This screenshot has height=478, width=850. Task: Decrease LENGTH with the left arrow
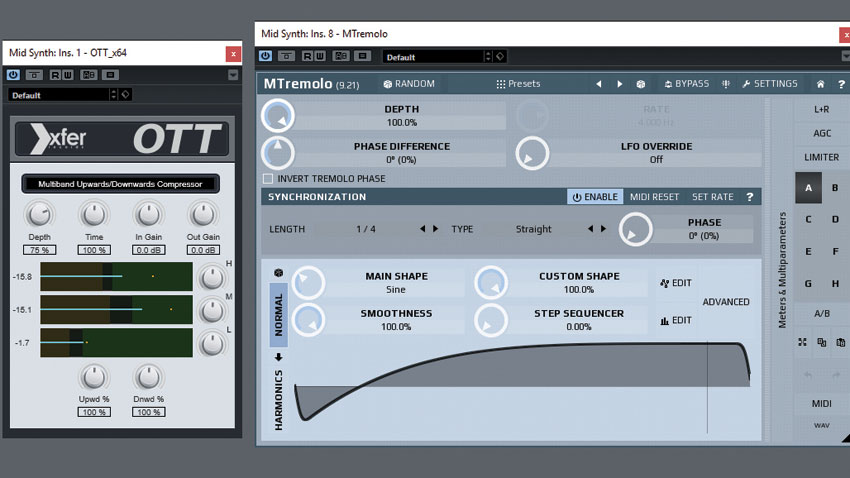(x=422, y=229)
